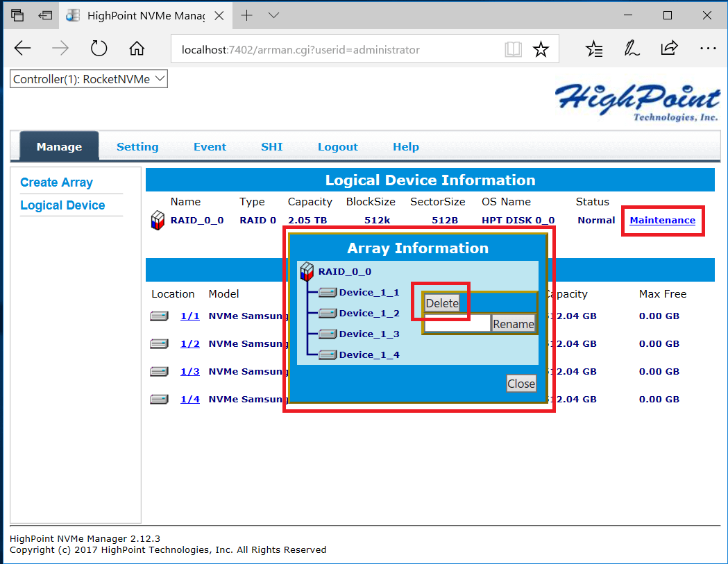Click set these tabs aside icon
The height and width of the screenshot is (564, 728).
[45, 15]
